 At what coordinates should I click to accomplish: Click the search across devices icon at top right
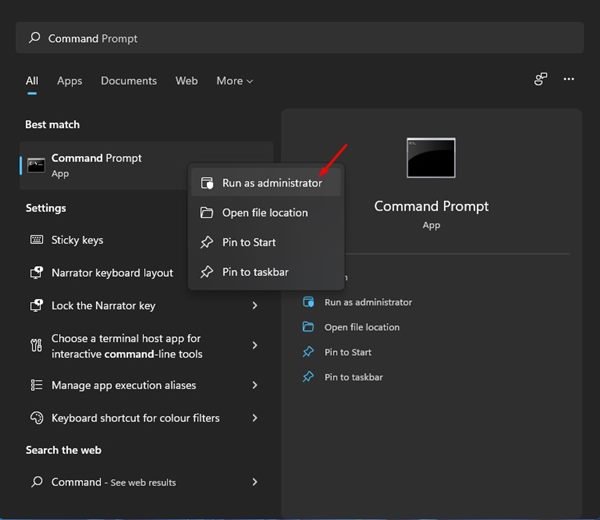pyautogui.click(x=541, y=80)
